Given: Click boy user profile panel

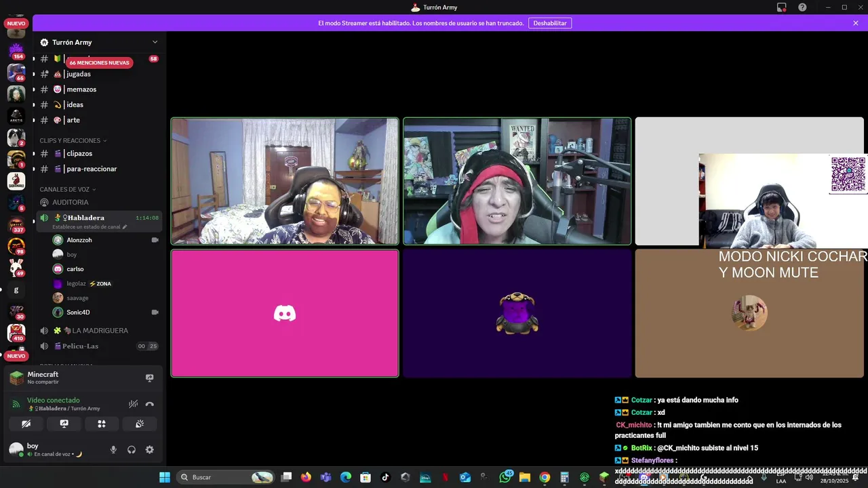Looking at the screenshot, I should point(56,449).
